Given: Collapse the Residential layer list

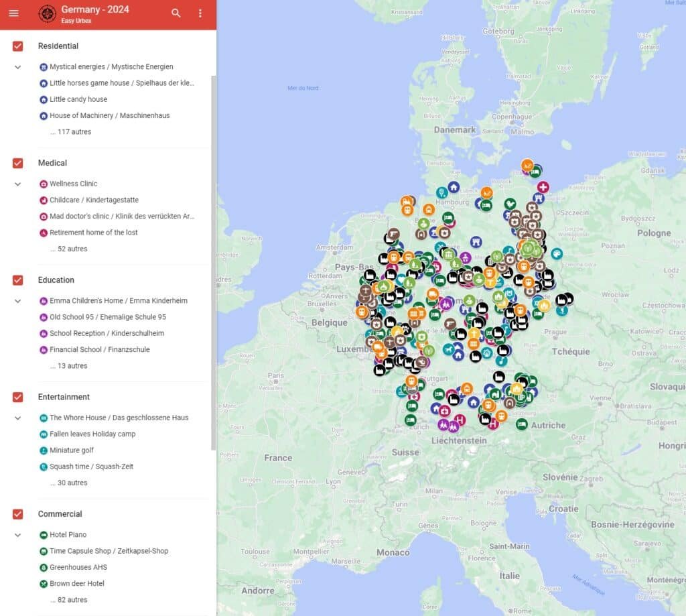Looking at the screenshot, I should [x=17, y=67].
